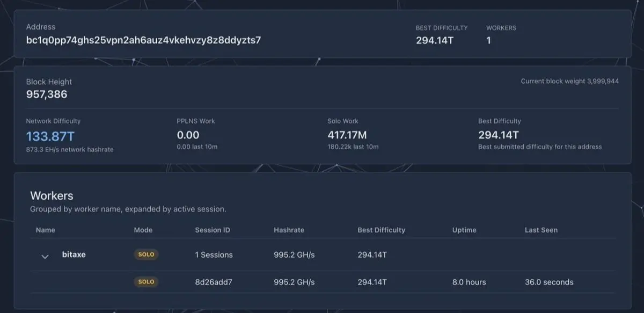Select the Grouped by worker name description text
This screenshot has height=313, width=644.
(x=128, y=209)
